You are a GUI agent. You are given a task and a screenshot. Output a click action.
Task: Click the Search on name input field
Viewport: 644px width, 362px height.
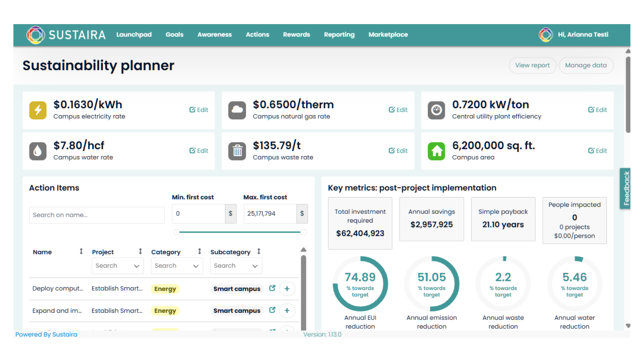(x=97, y=215)
